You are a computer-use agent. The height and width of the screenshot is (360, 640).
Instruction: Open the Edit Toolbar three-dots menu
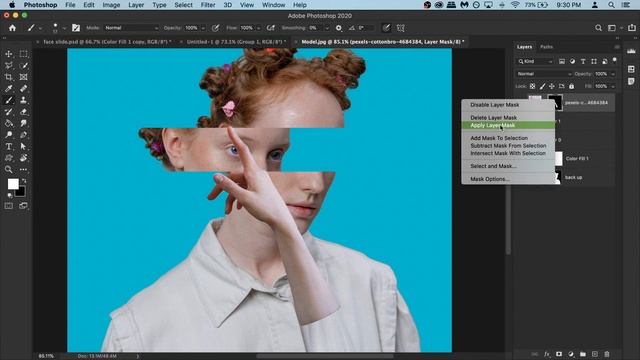tap(24, 169)
